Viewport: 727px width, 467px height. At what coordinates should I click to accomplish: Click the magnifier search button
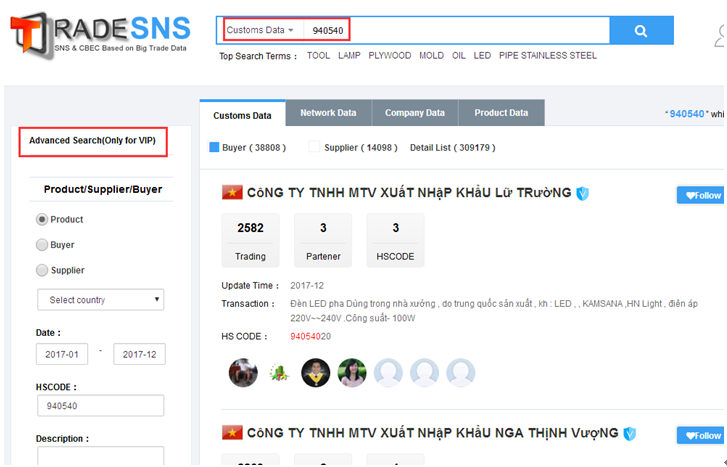coord(641,31)
